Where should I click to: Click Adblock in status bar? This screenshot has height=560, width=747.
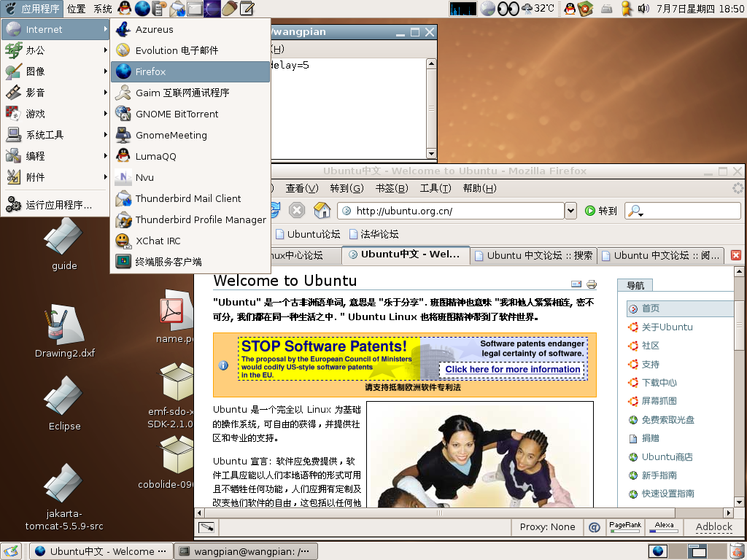click(x=713, y=526)
